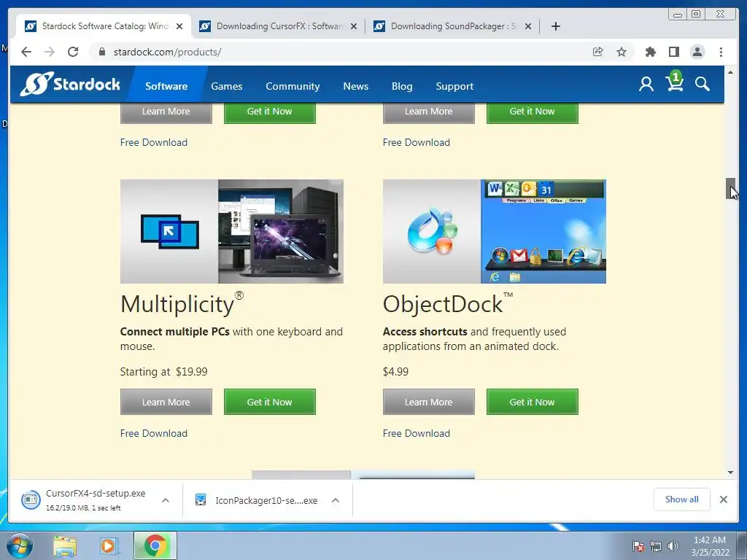Click Get it Now under Multiplicity
Image resolution: width=747 pixels, height=560 pixels.
270,402
